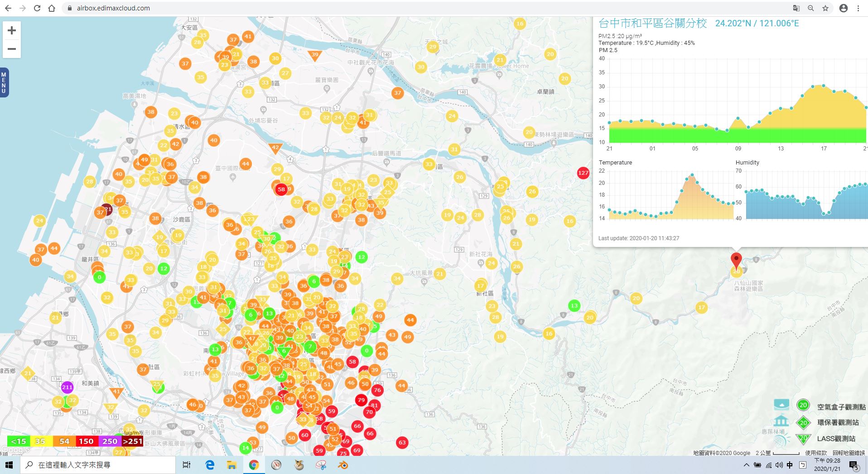Select the orange triangle 39 LASS marker
Image resolution: width=868 pixels, height=474 pixels.
tap(314, 55)
